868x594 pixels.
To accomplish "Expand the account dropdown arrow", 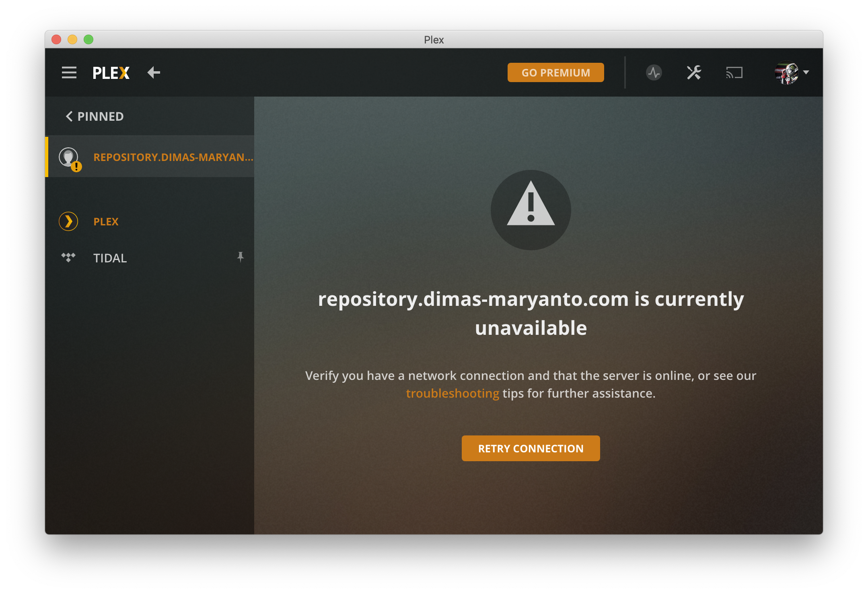I will [806, 72].
